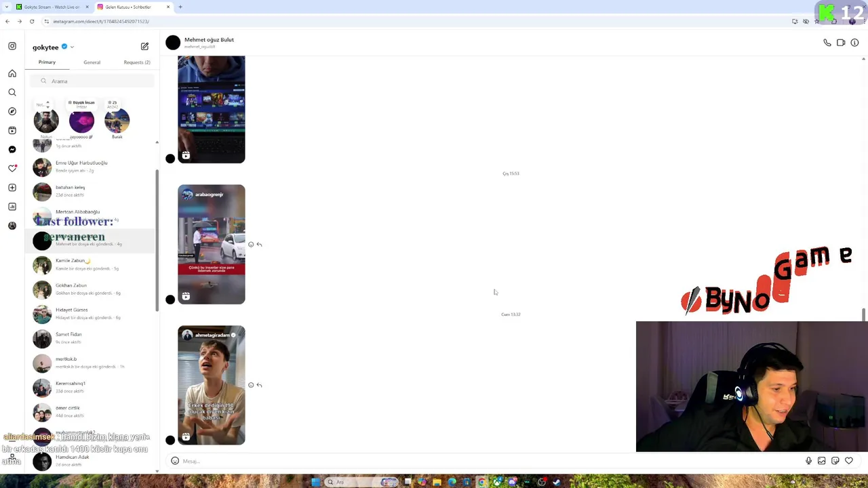Open Instagram home from sidebar house icon

click(12, 73)
